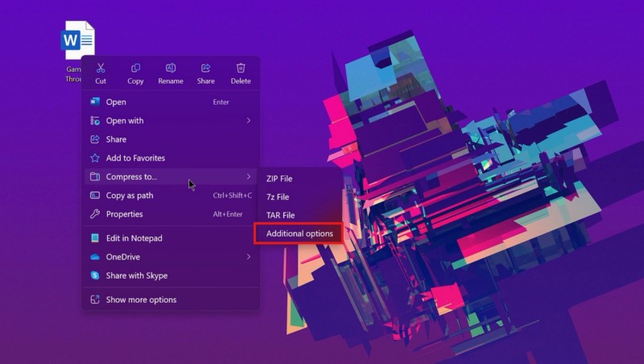The height and width of the screenshot is (364, 644).
Task: Click the Open with label
Action: click(x=125, y=120)
